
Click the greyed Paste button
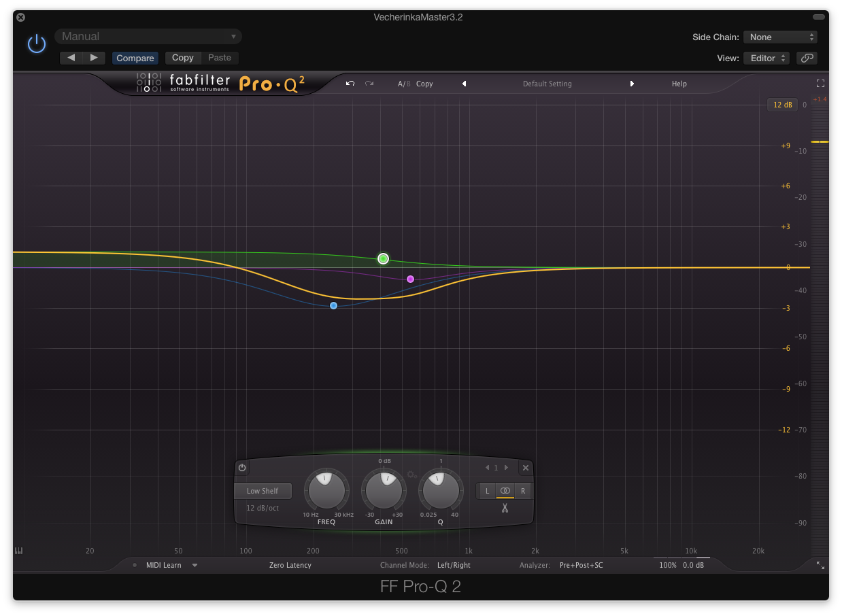220,58
